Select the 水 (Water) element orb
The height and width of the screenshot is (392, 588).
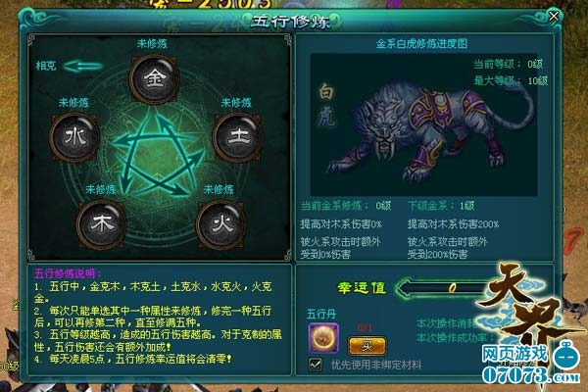75,137
